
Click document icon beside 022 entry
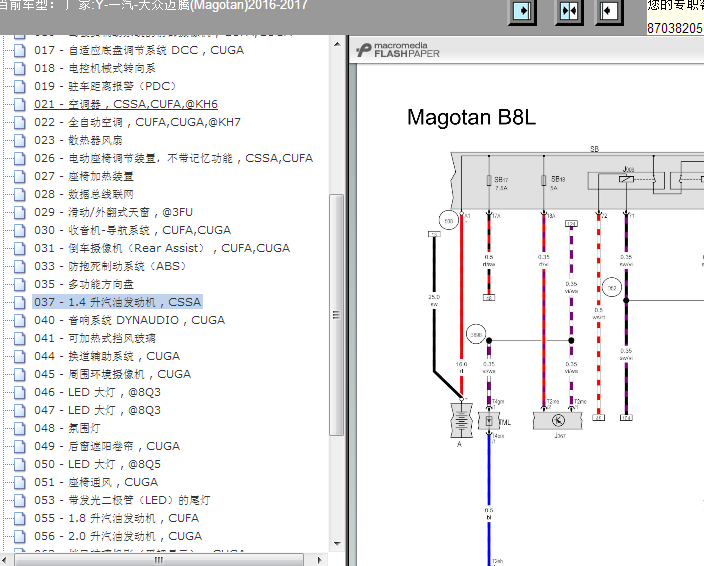tap(19, 122)
